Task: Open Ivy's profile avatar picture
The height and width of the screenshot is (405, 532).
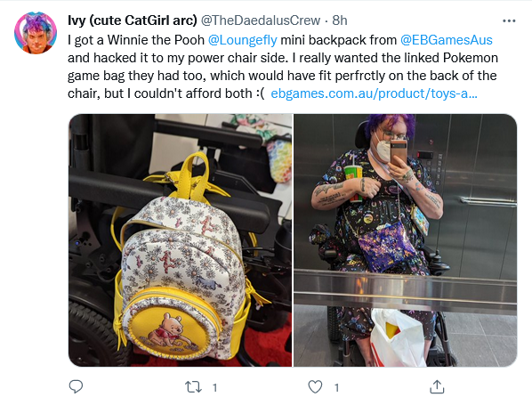Action: (x=36, y=33)
